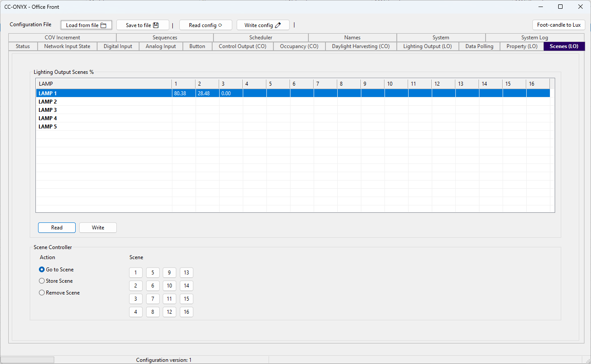Open Daylight Harvesting (CO) tab

click(361, 46)
